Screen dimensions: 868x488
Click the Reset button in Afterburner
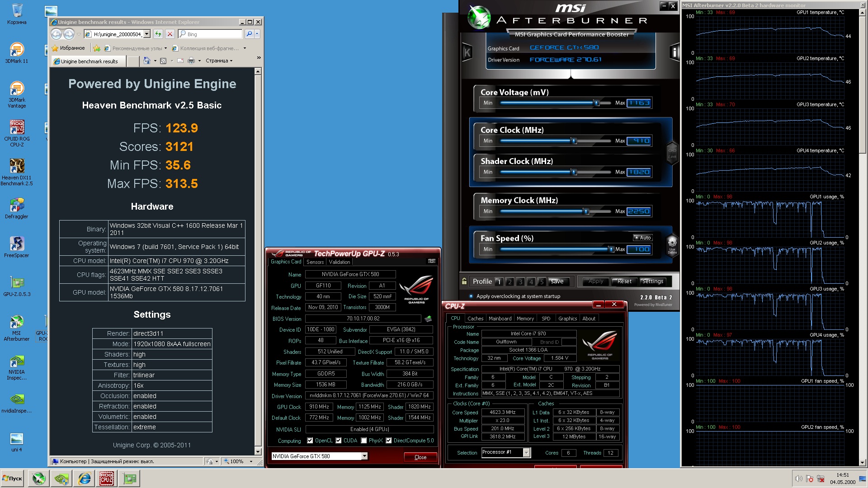(x=624, y=282)
